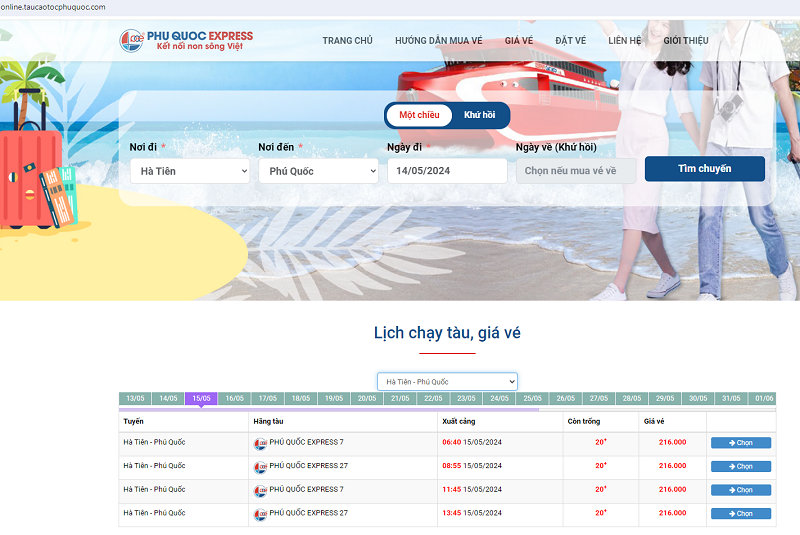Click the purple date strip scrollbar

329,410
